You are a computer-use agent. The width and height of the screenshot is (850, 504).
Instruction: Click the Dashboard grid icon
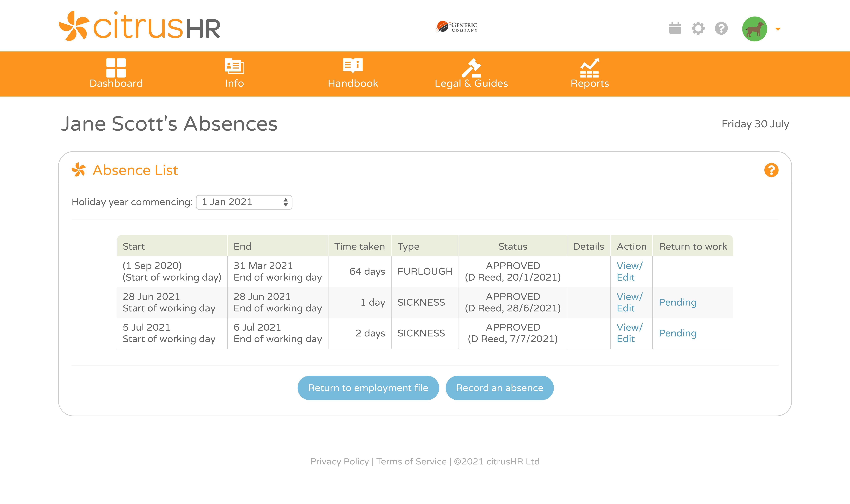pos(116,68)
